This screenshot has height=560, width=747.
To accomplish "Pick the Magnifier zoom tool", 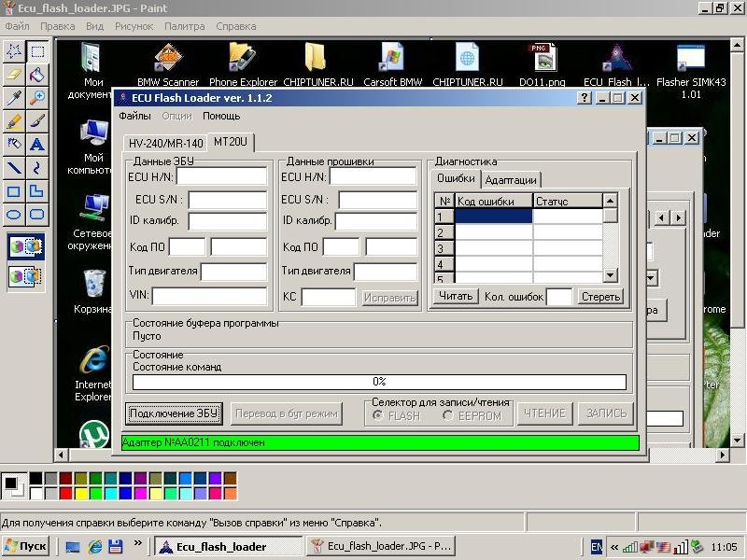I will click(37, 98).
